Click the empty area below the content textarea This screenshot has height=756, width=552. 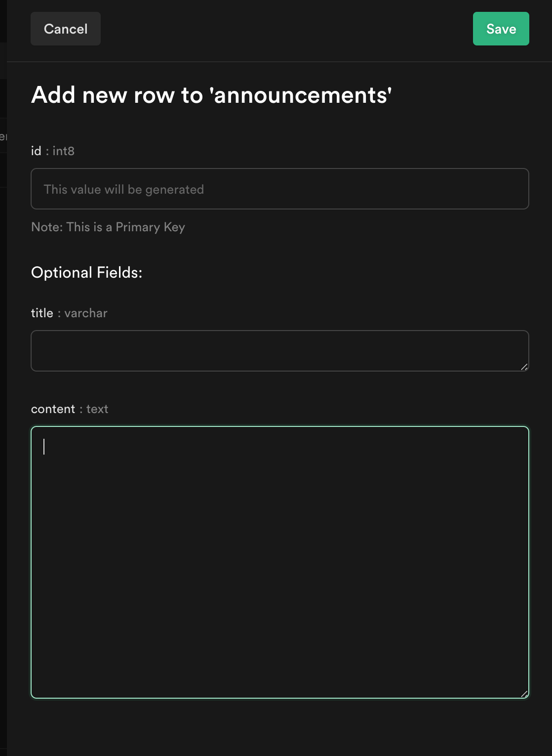click(x=279, y=726)
